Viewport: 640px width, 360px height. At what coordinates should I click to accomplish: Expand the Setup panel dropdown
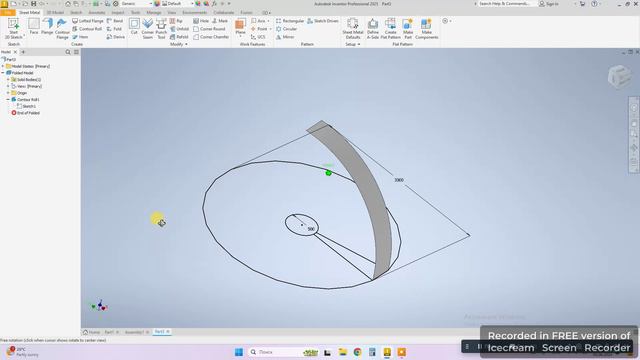pyautogui.click(x=353, y=44)
